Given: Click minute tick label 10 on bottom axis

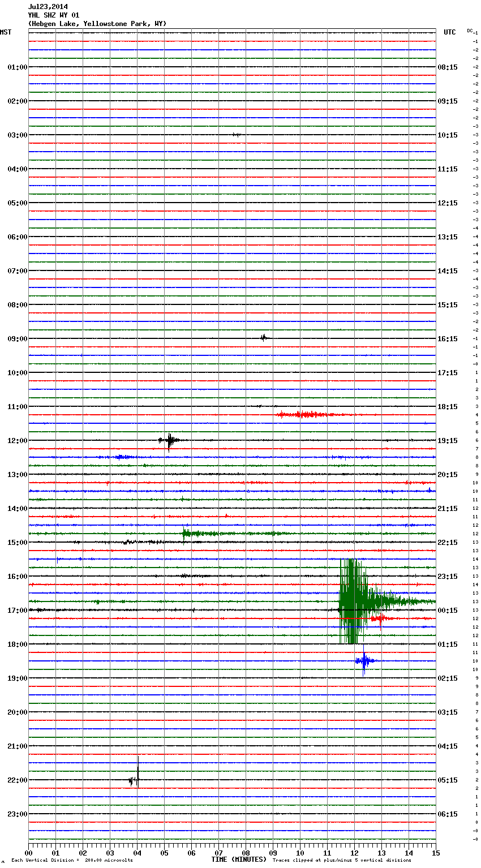Looking at the screenshot, I should (300, 853).
